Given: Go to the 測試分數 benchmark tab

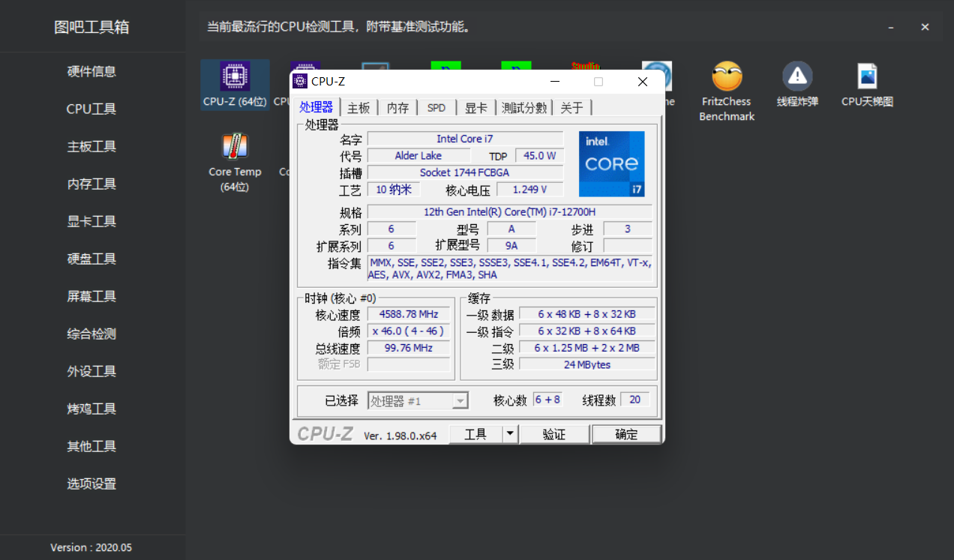Looking at the screenshot, I should 524,108.
